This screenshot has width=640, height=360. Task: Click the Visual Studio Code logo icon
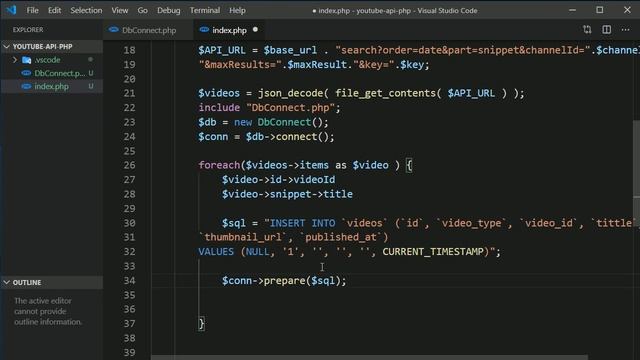(11, 10)
